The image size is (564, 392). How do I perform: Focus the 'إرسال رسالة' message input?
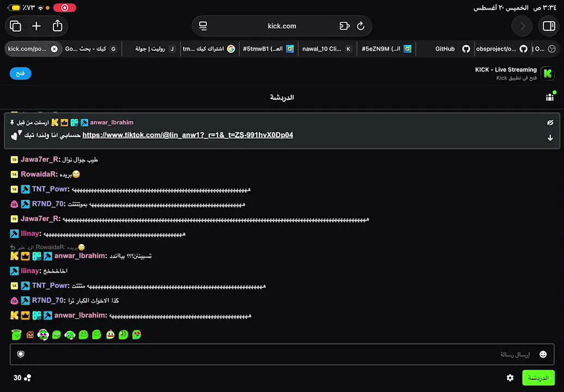[282, 354]
